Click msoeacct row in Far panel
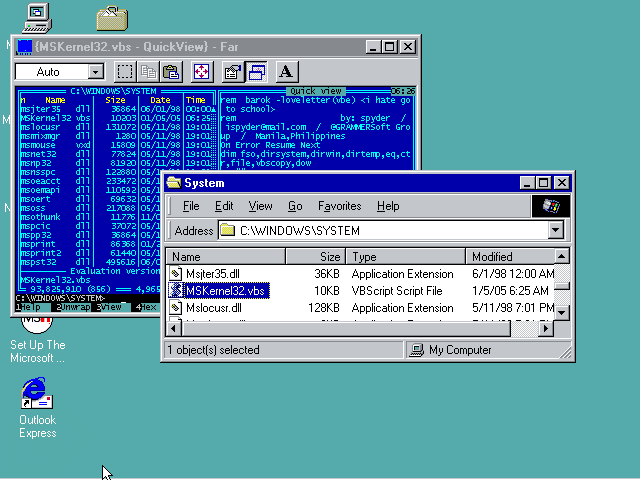 click(x=91, y=181)
